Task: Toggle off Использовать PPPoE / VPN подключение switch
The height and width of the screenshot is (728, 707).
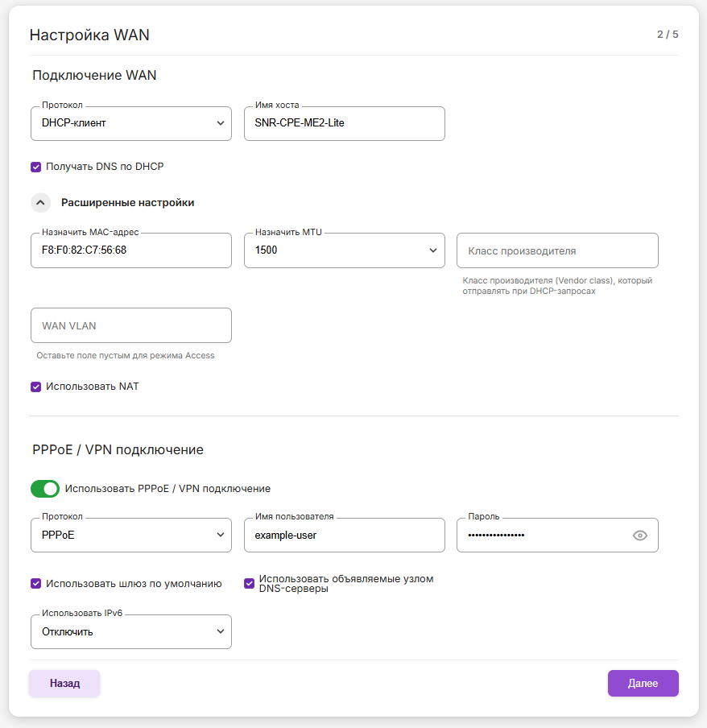Action: point(45,489)
